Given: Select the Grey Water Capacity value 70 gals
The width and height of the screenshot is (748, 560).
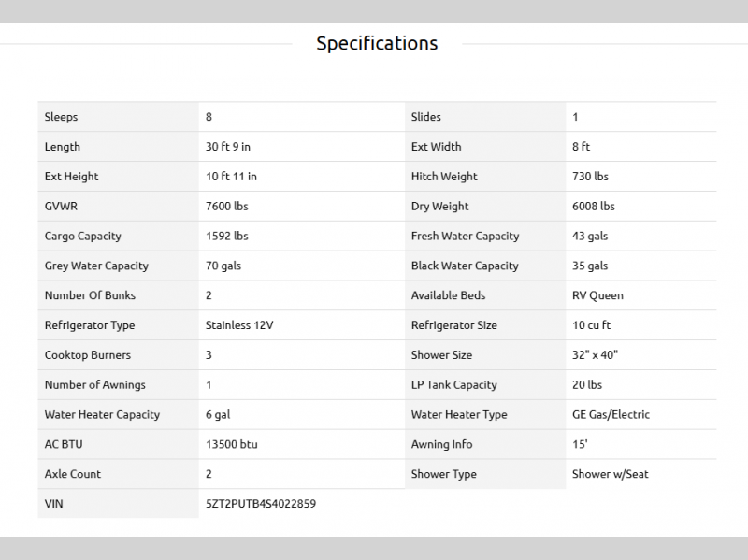Looking at the screenshot, I should 223,266.
